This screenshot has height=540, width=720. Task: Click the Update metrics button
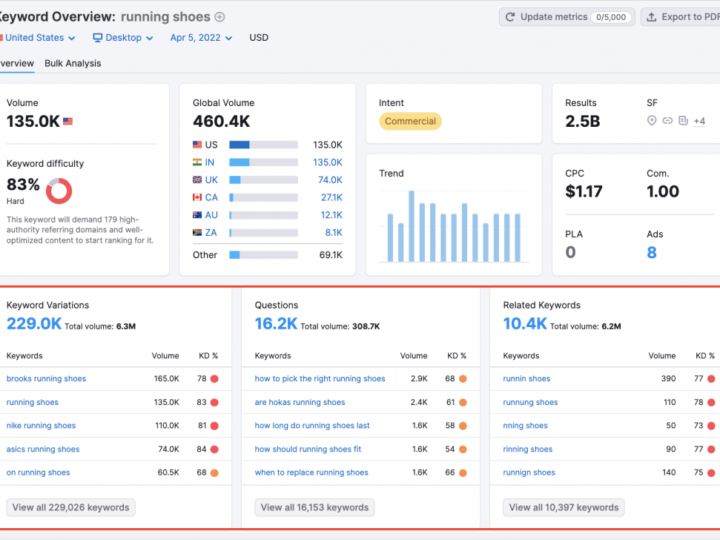pos(567,17)
